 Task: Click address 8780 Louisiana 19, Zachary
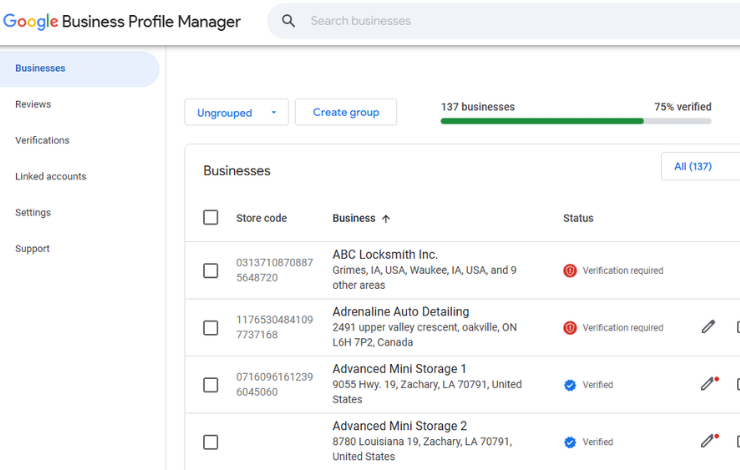click(x=422, y=449)
